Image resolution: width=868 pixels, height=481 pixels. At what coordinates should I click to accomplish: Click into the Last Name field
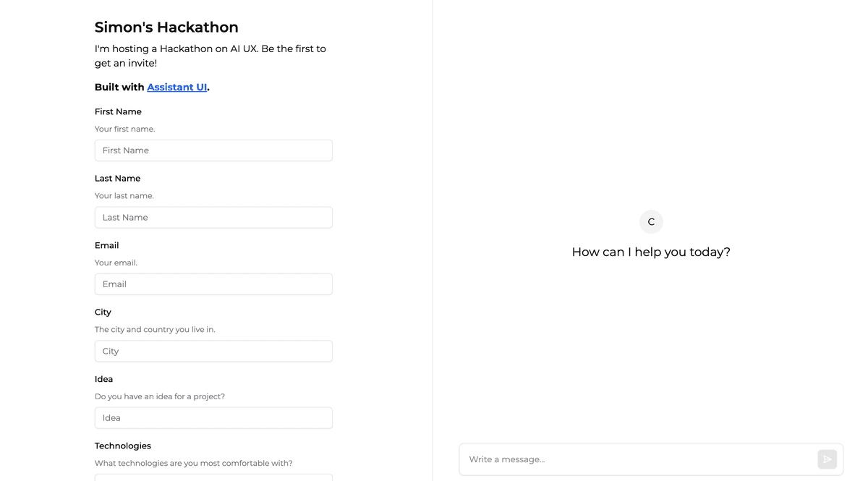click(213, 218)
